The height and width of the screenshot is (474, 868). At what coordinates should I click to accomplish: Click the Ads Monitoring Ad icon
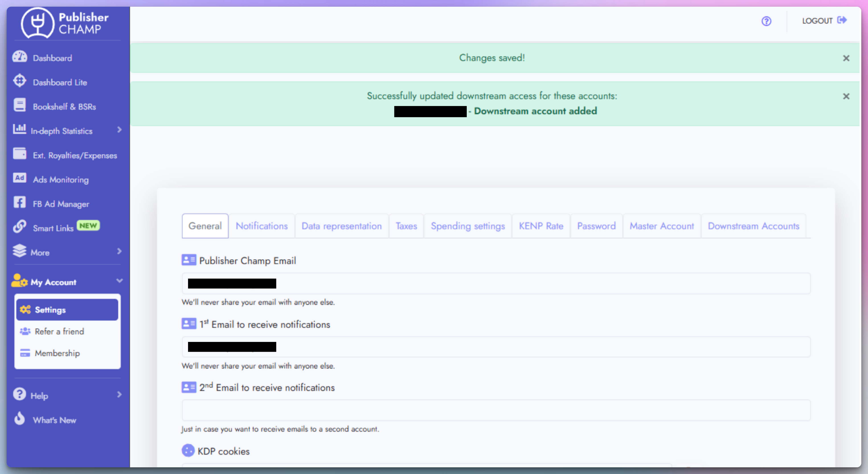coord(20,178)
